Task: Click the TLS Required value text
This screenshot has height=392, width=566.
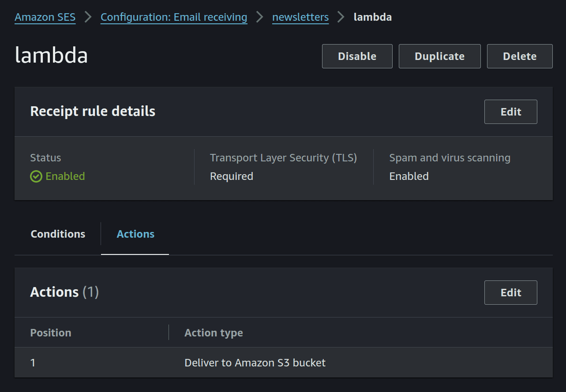Action: (x=232, y=176)
